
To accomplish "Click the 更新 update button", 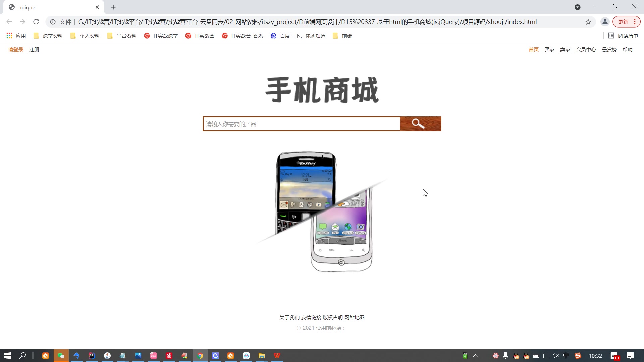I will pos(623,22).
